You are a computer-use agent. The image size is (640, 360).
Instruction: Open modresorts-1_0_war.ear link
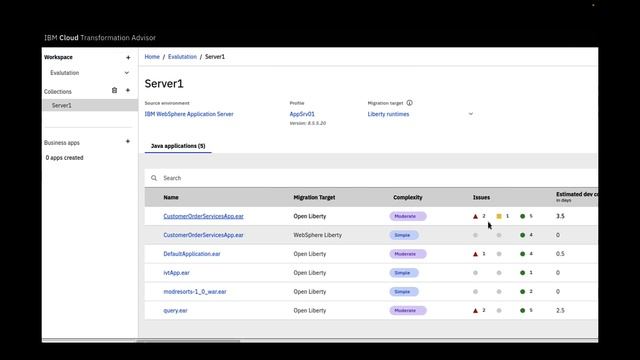pos(195,291)
